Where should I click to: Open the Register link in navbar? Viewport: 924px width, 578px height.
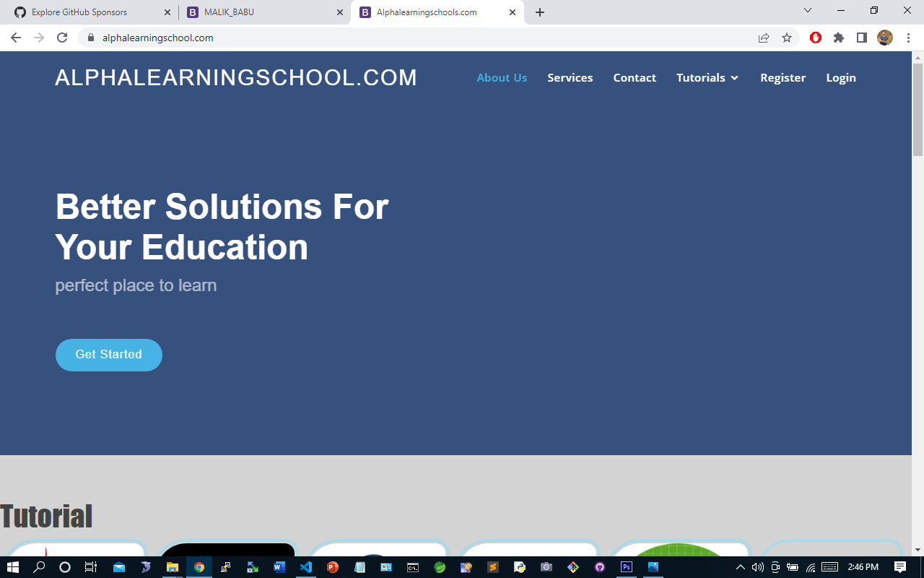(x=783, y=78)
